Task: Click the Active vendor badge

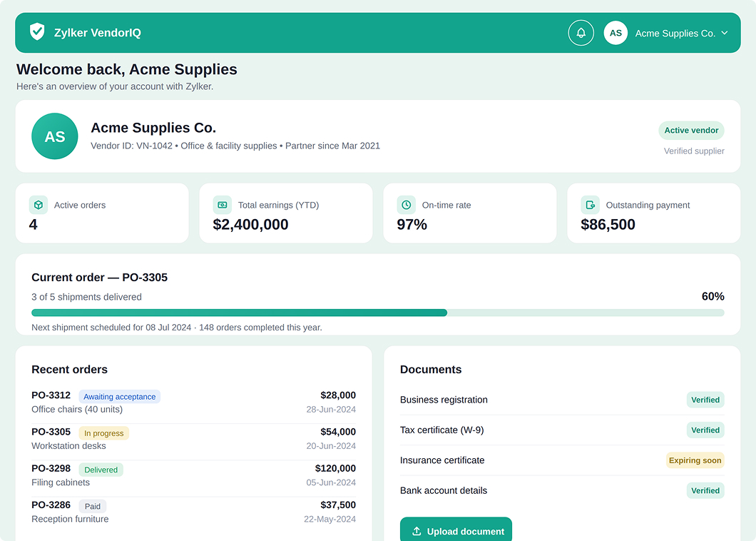Action: point(691,131)
